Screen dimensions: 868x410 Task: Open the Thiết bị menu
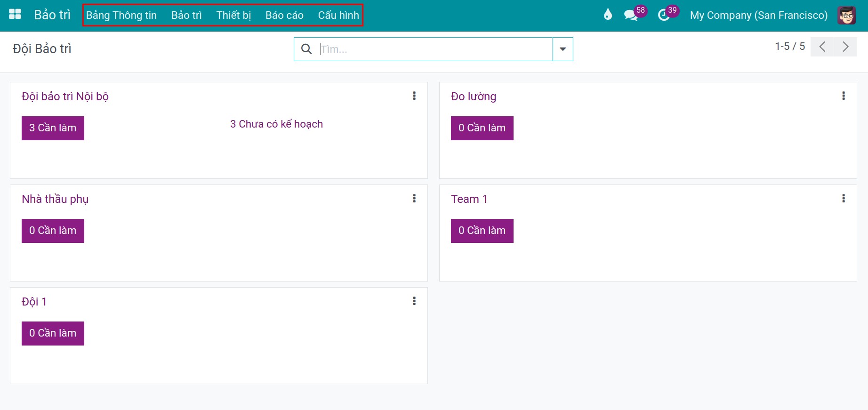point(233,15)
